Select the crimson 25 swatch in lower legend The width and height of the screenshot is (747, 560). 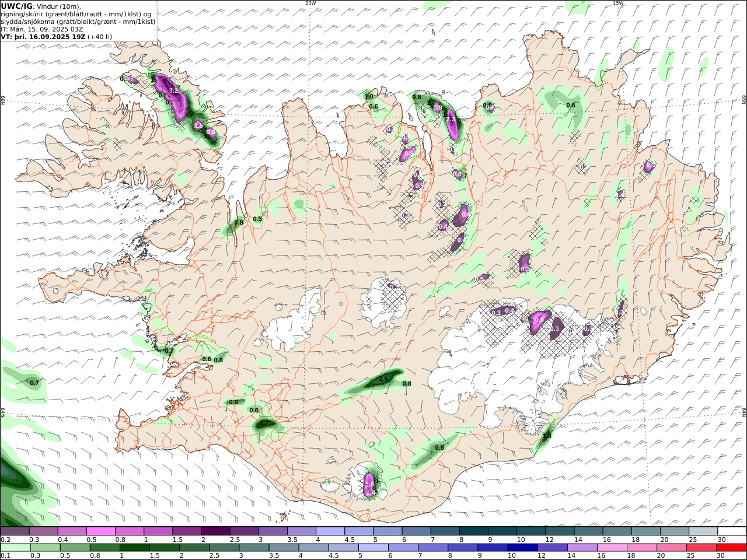(x=702, y=548)
